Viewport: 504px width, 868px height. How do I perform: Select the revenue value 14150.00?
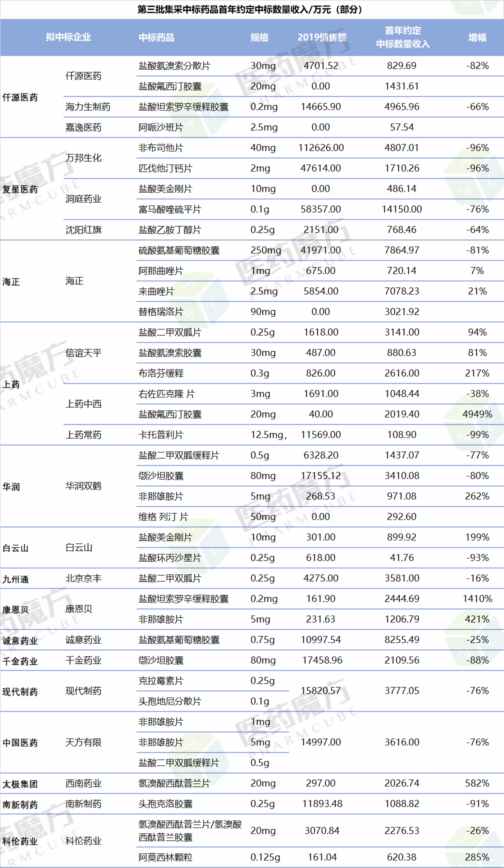coord(402,209)
